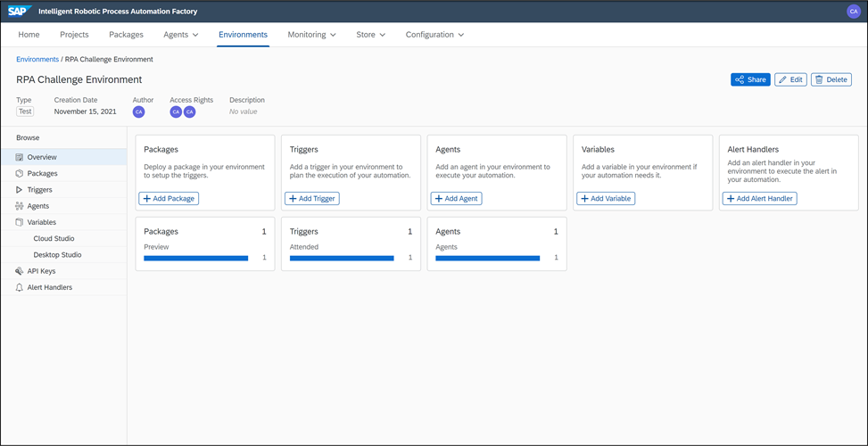Select Overview in the Browse sidebar

[63, 157]
